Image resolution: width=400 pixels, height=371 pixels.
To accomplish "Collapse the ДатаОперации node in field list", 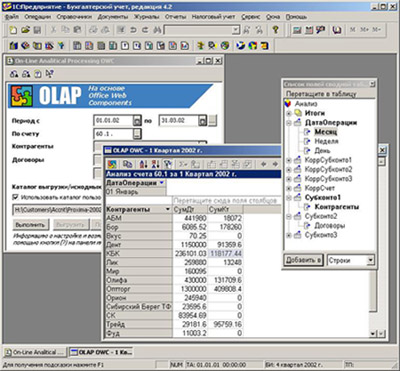I will (289, 123).
